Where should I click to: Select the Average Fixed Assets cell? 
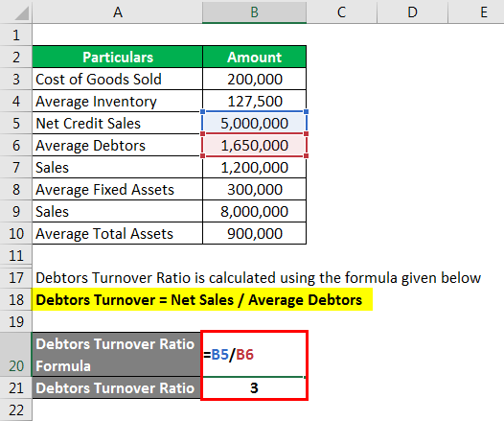[x=117, y=189]
